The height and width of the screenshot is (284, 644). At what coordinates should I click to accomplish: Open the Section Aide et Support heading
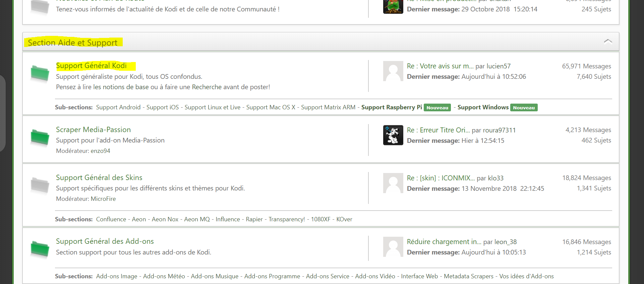click(73, 43)
